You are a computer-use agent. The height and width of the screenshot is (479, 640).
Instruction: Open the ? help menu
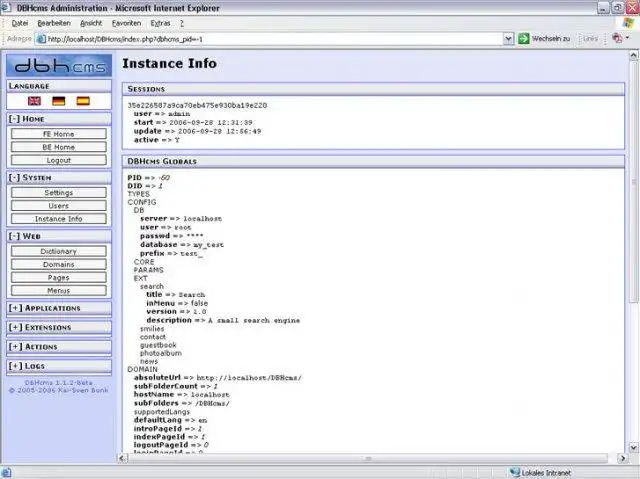point(182,23)
